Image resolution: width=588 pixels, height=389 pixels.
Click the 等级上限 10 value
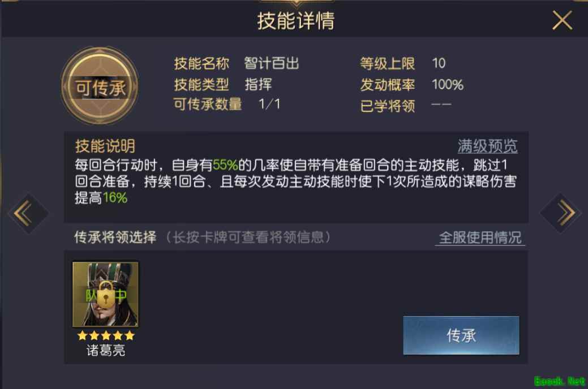(x=439, y=63)
